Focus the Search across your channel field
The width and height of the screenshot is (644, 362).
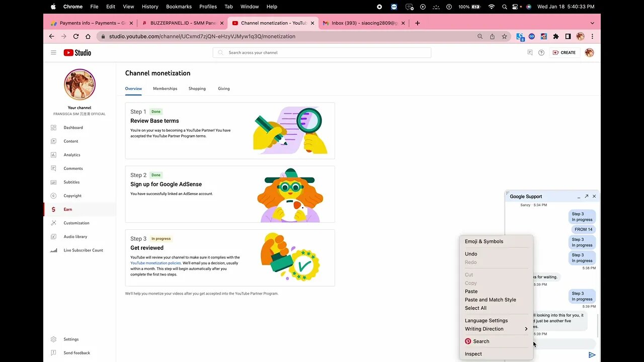coord(322,52)
